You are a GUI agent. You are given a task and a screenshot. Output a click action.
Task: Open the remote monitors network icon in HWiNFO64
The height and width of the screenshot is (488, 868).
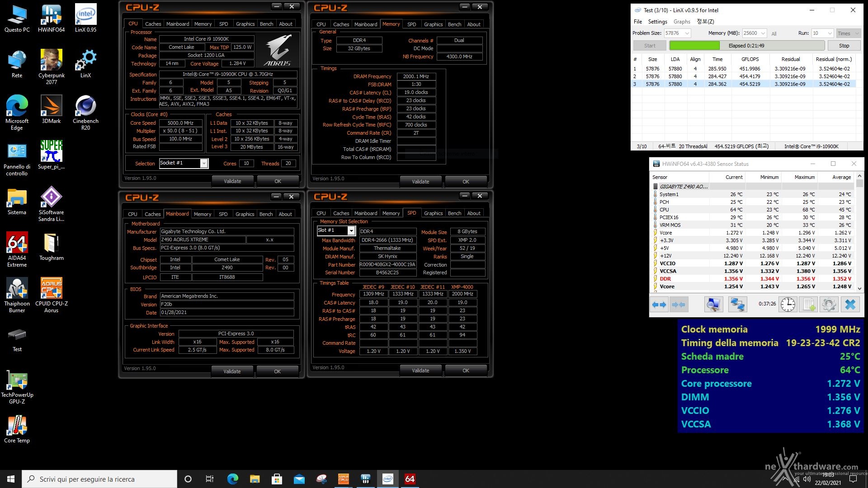[737, 305]
